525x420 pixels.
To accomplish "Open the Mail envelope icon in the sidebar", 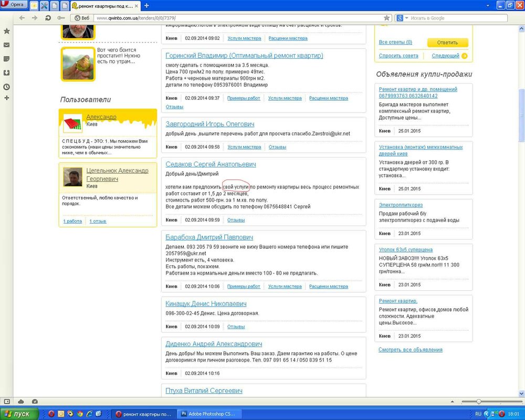I will tap(7, 45).
